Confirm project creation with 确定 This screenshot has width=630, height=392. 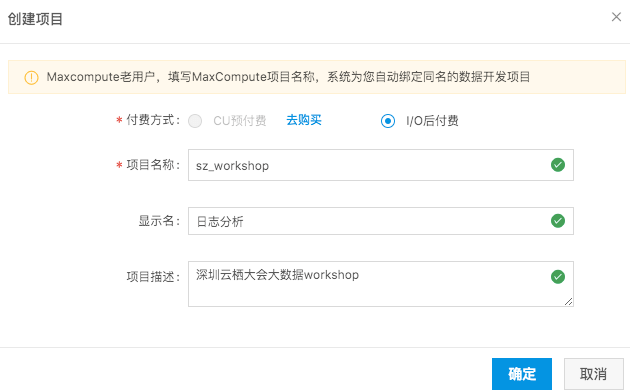522,374
